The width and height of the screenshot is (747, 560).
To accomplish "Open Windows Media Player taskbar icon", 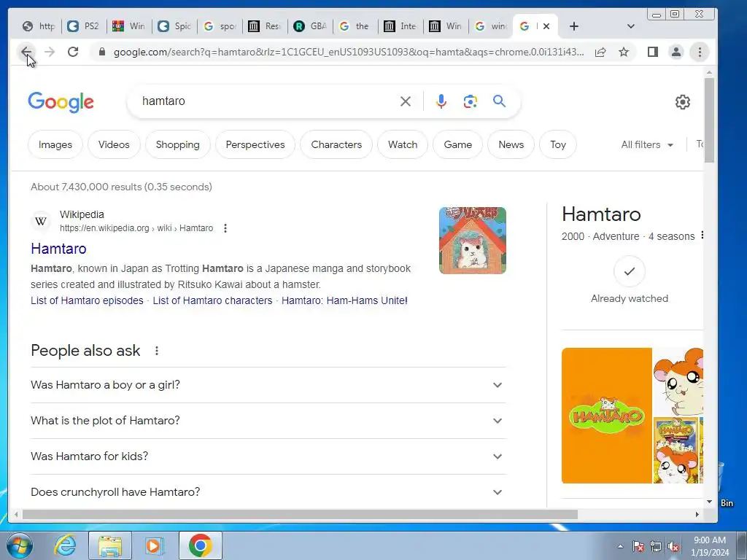I will tap(154, 545).
